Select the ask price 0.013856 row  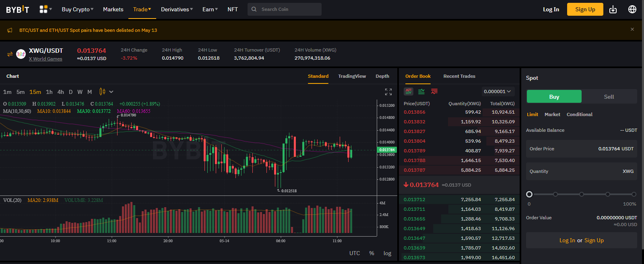[459, 112]
